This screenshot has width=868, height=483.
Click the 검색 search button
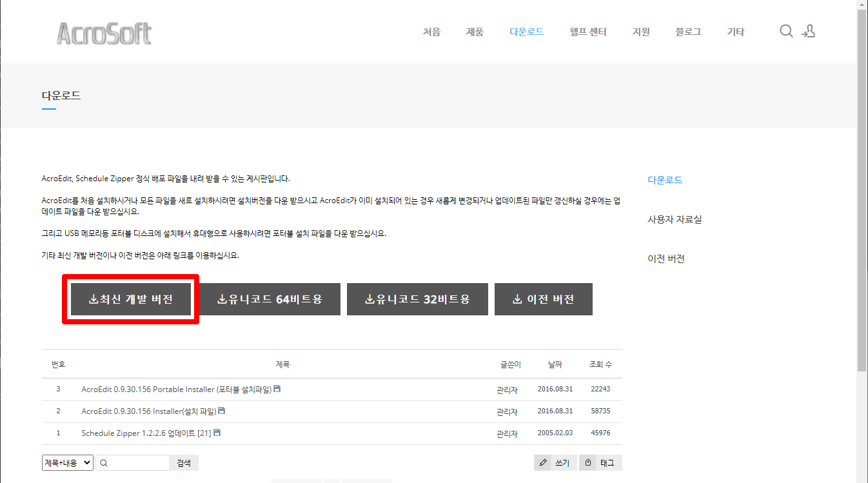pos(184,462)
